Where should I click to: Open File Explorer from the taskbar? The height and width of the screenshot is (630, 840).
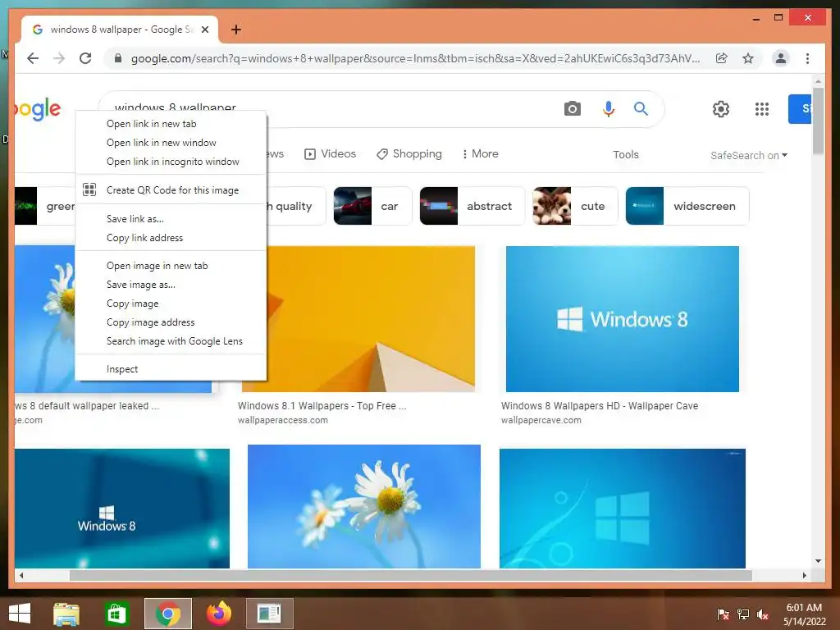(66, 614)
